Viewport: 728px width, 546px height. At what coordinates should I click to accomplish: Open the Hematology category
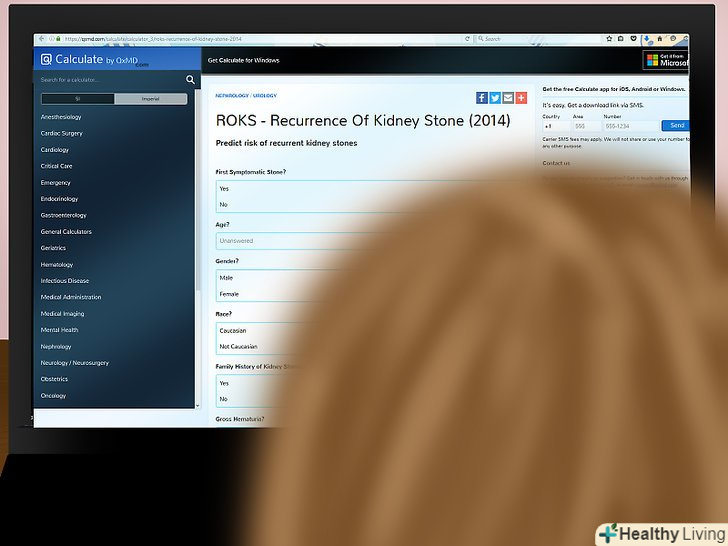(x=57, y=264)
